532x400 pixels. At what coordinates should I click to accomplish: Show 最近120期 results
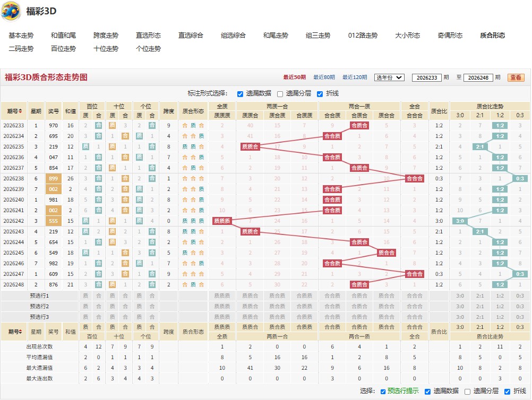[x=355, y=77]
